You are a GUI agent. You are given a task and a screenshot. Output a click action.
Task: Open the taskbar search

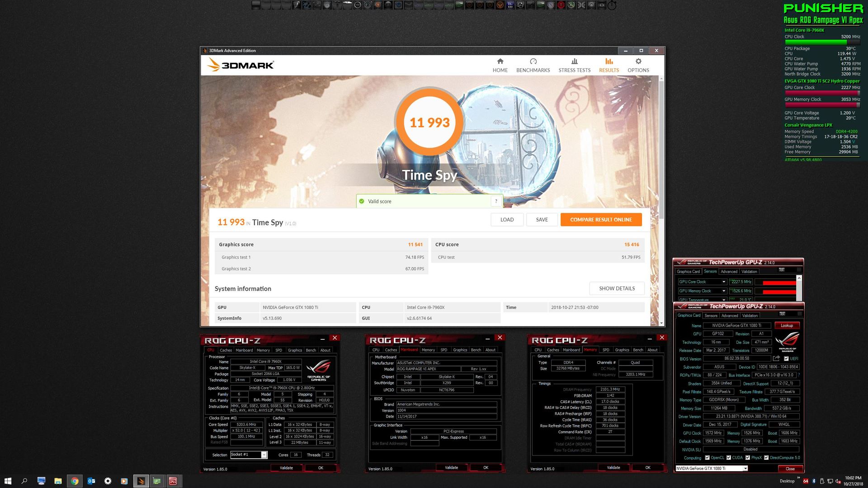(x=24, y=481)
